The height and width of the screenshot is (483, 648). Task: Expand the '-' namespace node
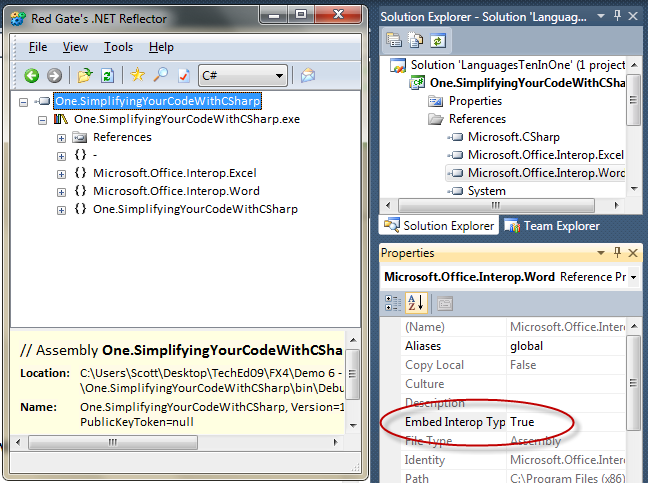point(61,156)
